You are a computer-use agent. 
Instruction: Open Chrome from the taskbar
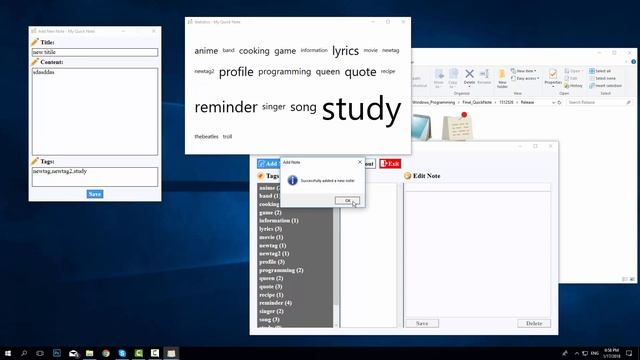[x=106, y=353]
